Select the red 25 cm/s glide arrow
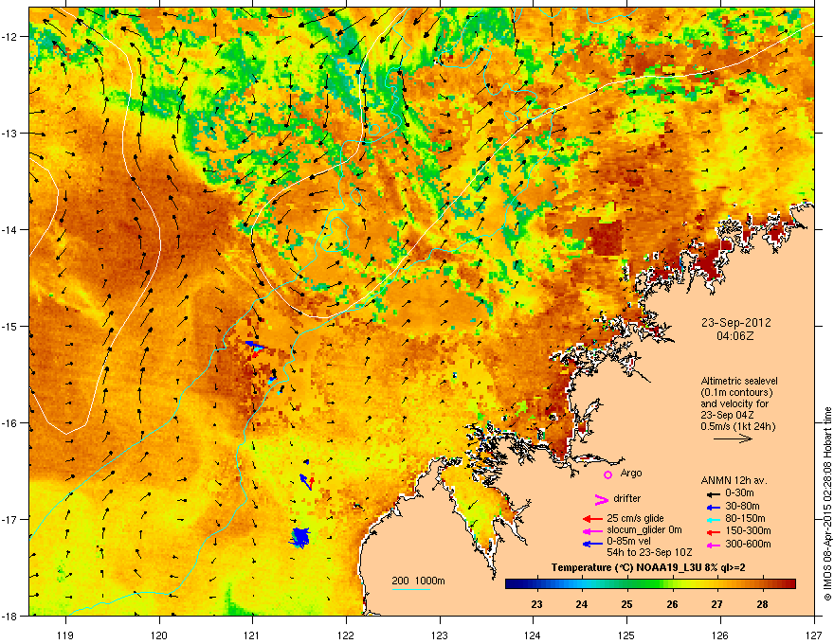This screenshot has width=834, height=644. (592, 519)
